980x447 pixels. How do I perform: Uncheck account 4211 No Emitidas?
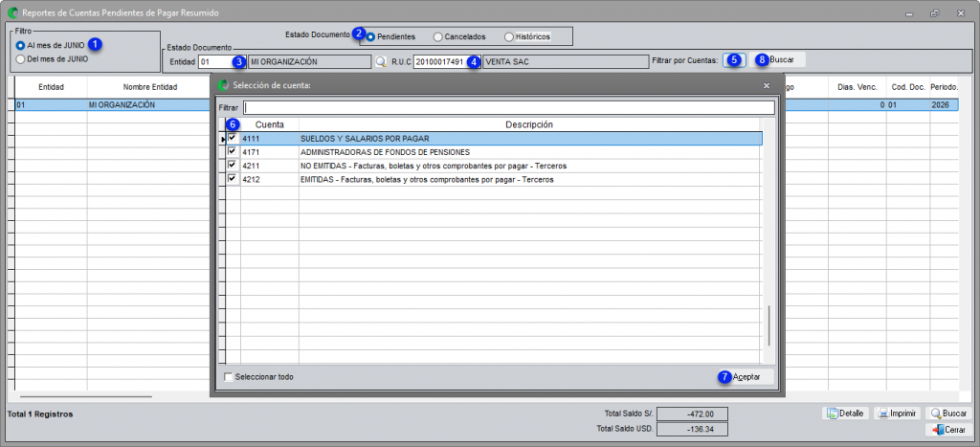coord(233,165)
